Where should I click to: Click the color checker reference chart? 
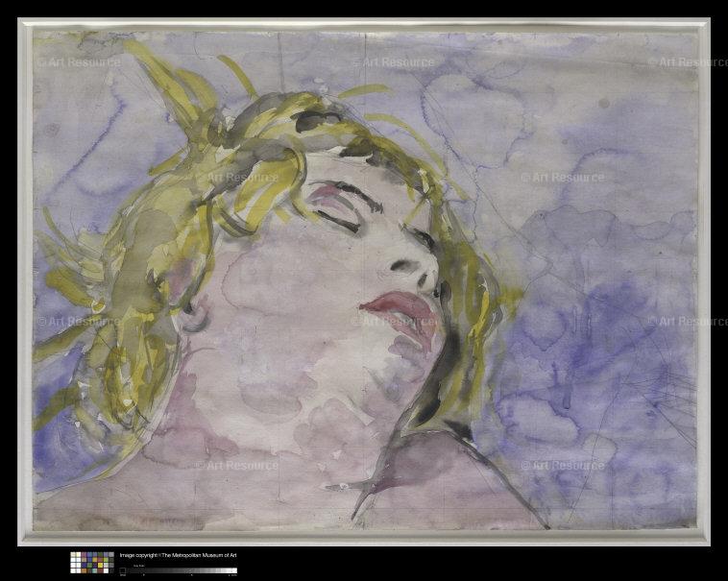coord(92,563)
